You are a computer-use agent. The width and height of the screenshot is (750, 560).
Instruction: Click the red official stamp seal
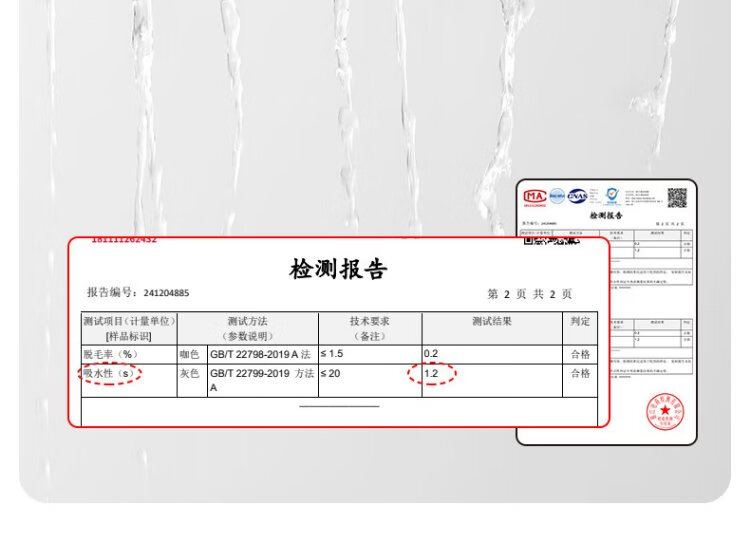[664, 411]
